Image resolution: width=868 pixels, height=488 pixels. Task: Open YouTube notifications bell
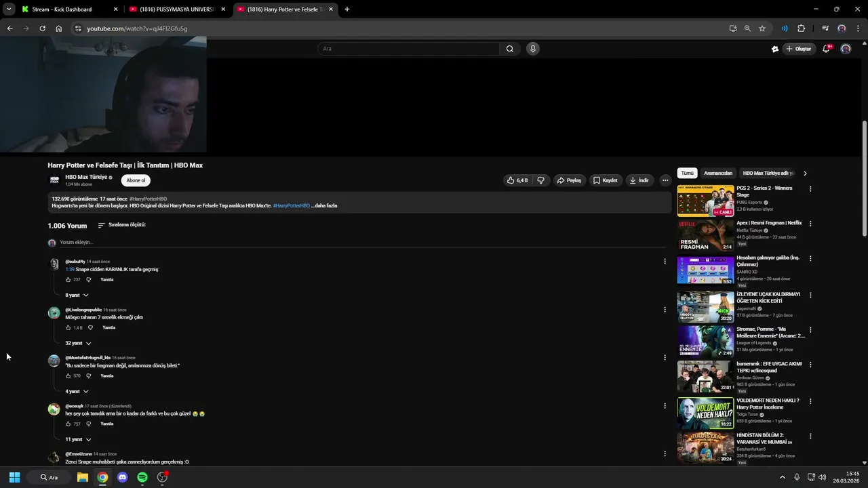pyautogui.click(x=826, y=49)
